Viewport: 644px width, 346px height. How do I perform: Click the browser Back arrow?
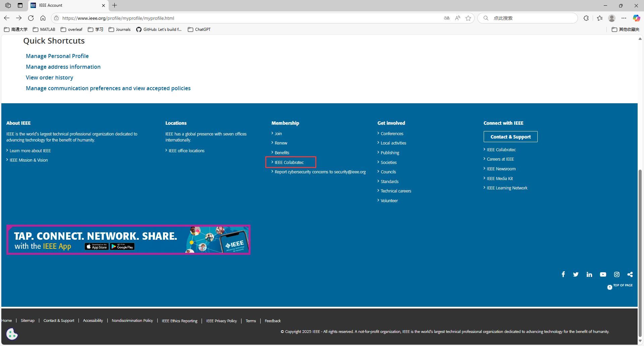[7, 18]
